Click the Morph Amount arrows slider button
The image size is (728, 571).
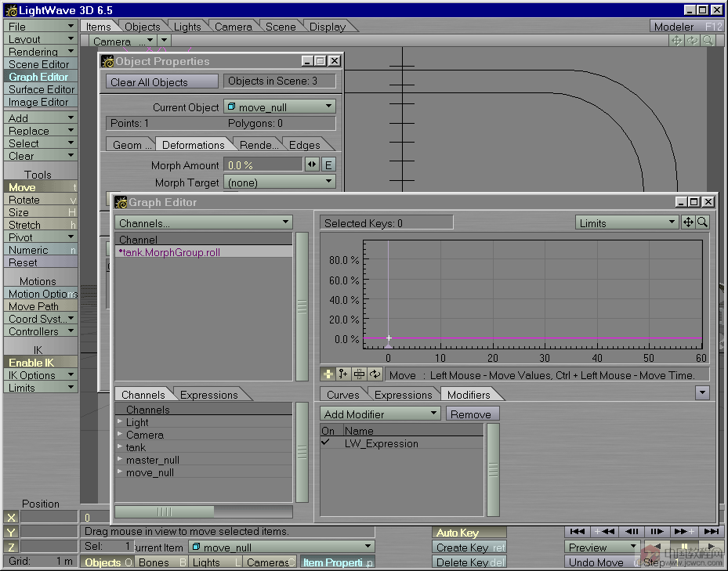pyautogui.click(x=312, y=164)
